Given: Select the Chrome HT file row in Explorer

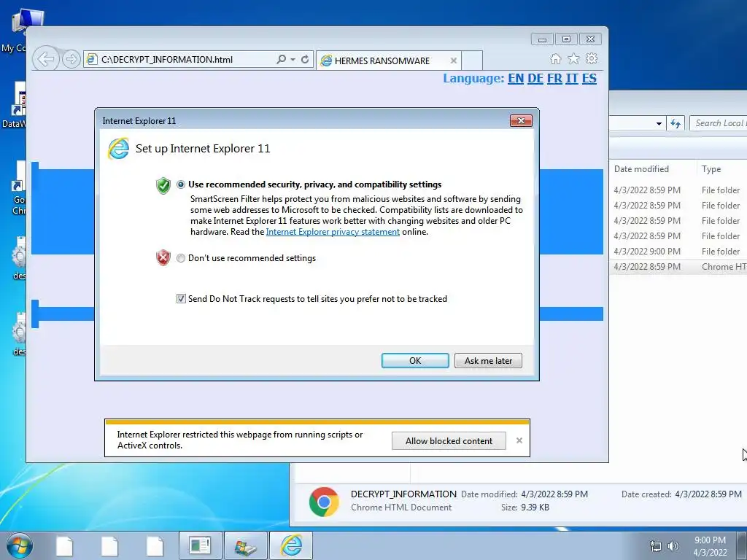Looking at the screenshot, I should click(678, 267).
